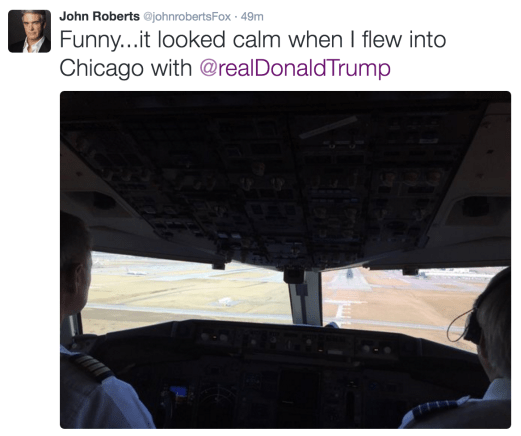This screenshot has width=521, height=436.
Task: Click the phrase 'looked calm' in tweet text
Action: point(219,39)
